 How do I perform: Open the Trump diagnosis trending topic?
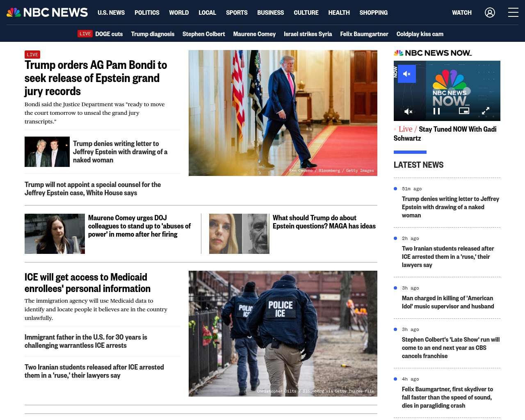pyautogui.click(x=153, y=34)
